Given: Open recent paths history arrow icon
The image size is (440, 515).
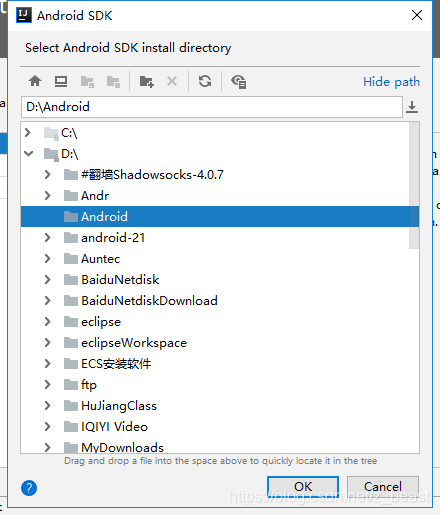Looking at the screenshot, I should [412, 107].
